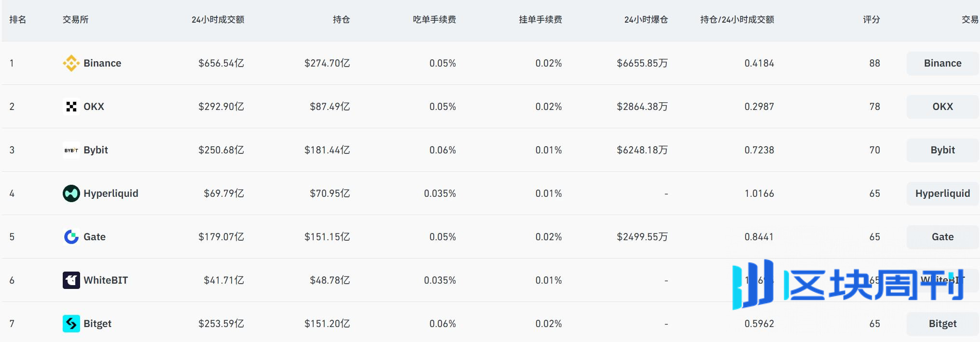The height and width of the screenshot is (342, 980).
Task: Select OKX score 78
Action: click(875, 107)
